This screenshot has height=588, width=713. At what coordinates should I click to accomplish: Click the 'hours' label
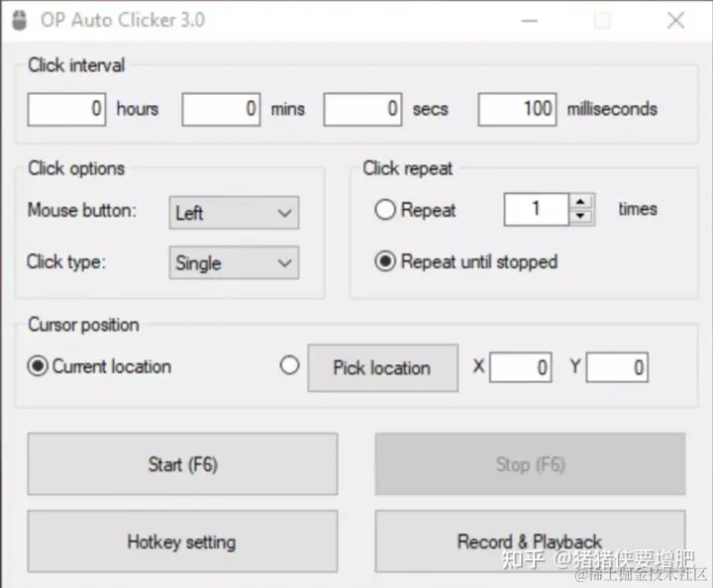[138, 109]
